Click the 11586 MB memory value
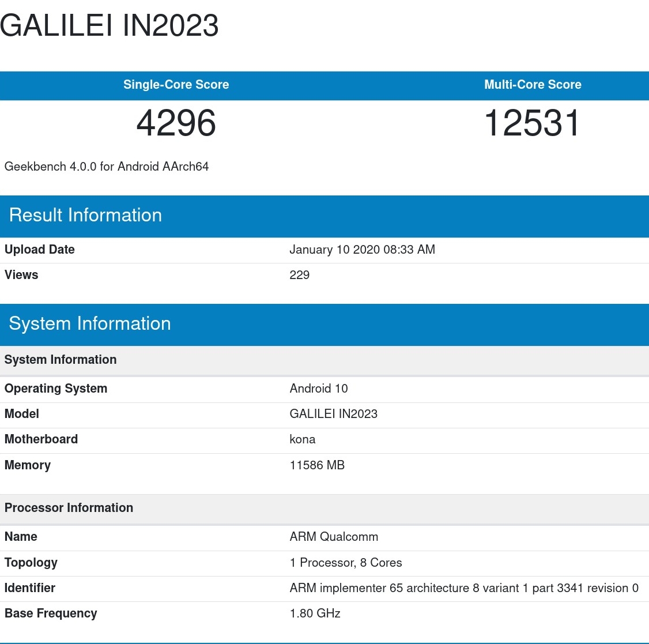The image size is (649, 644). pos(317,465)
